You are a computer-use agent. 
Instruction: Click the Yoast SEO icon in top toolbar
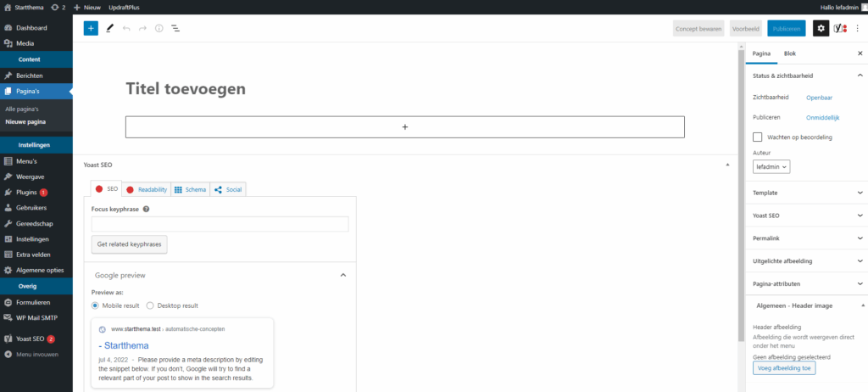839,28
